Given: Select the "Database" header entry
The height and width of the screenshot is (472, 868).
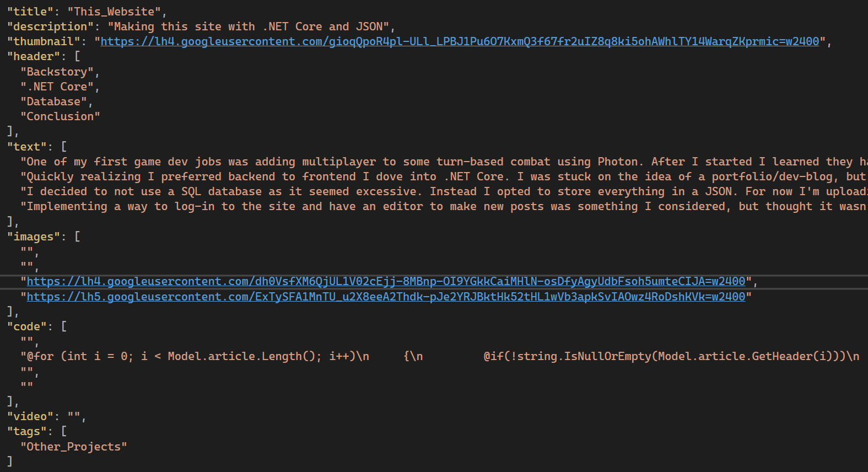Looking at the screenshot, I should click(x=54, y=101).
